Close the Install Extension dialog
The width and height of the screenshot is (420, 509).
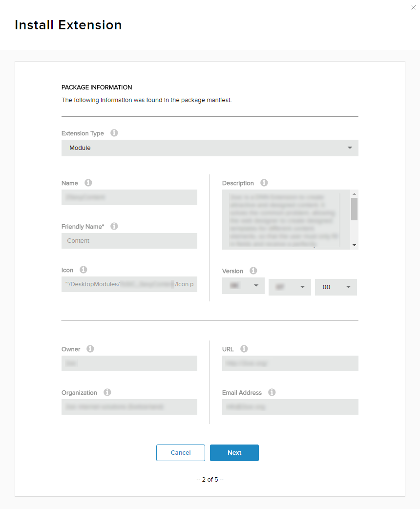pyautogui.click(x=414, y=7)
